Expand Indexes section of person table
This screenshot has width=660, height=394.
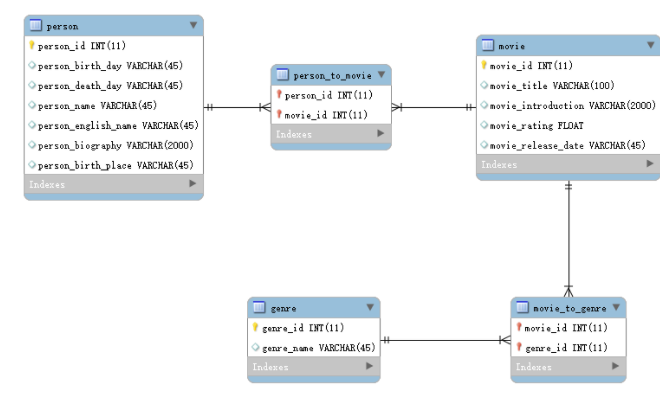pyautogui.click(x=193, y=184)
